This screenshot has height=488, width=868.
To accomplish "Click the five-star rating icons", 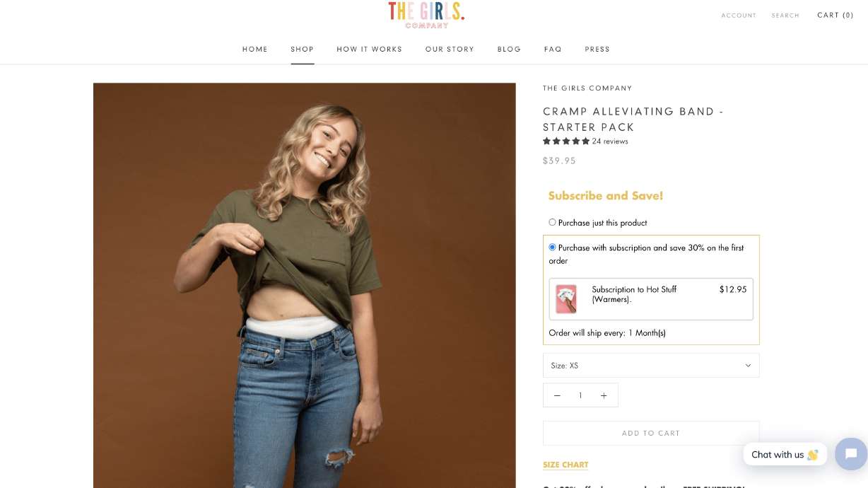I will click(x=565, y=141).
